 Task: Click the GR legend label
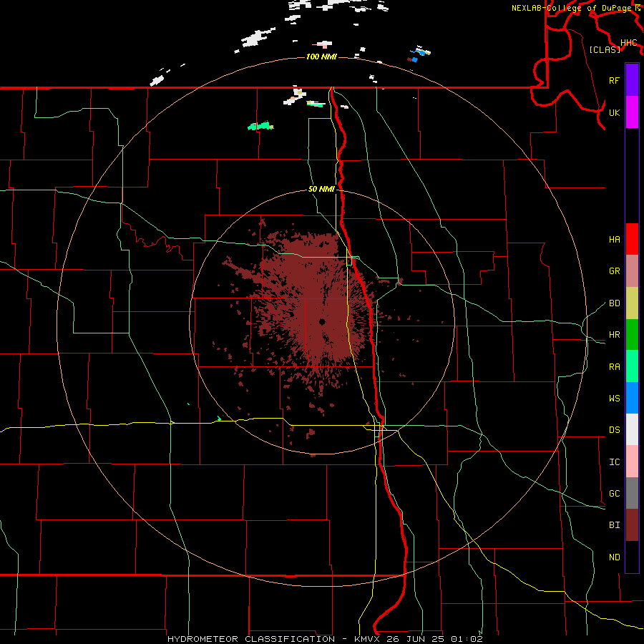(x=614, y=271)
